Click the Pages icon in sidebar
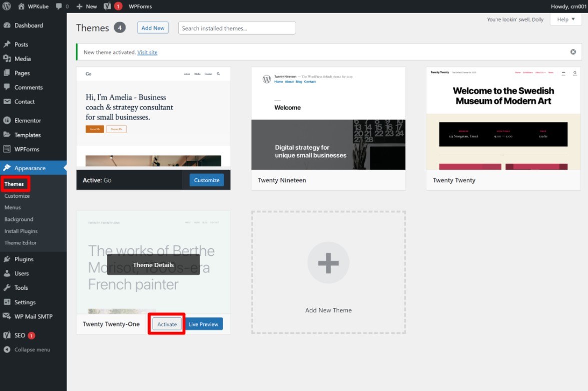This screenshot has height=391, width=588. (7, 73)
